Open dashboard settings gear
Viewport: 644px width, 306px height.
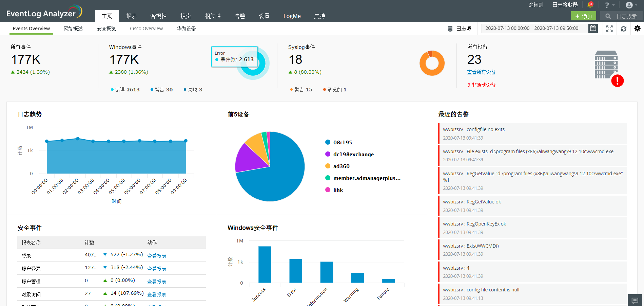coord(638,29)
